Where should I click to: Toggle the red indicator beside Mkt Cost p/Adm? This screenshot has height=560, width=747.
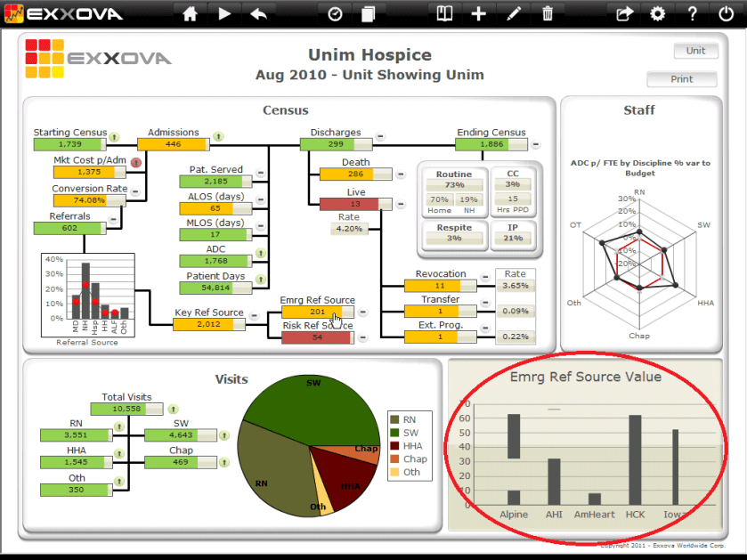tap(136, 162)
